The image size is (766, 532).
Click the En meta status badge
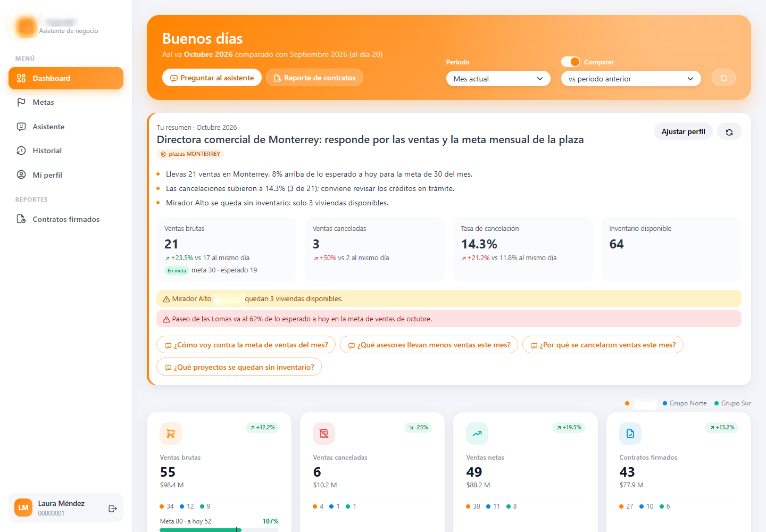[x=177, y=270]
